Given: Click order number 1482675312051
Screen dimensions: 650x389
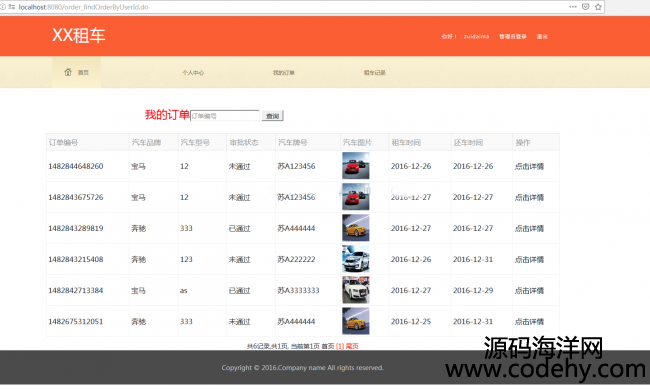Looking at the screenshot, I should coord(76,322).
